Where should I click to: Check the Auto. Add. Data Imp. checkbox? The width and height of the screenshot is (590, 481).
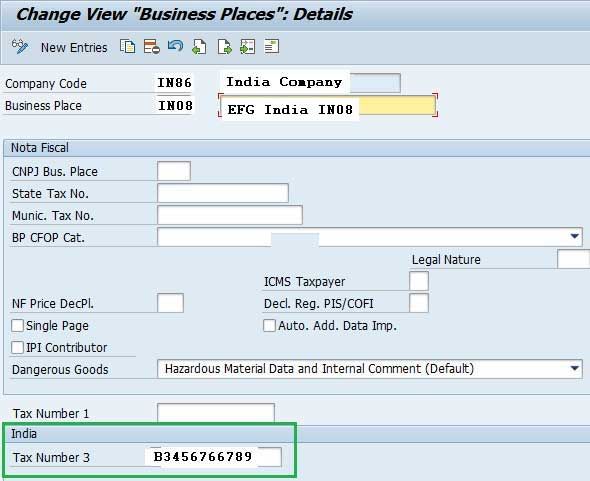269,326
